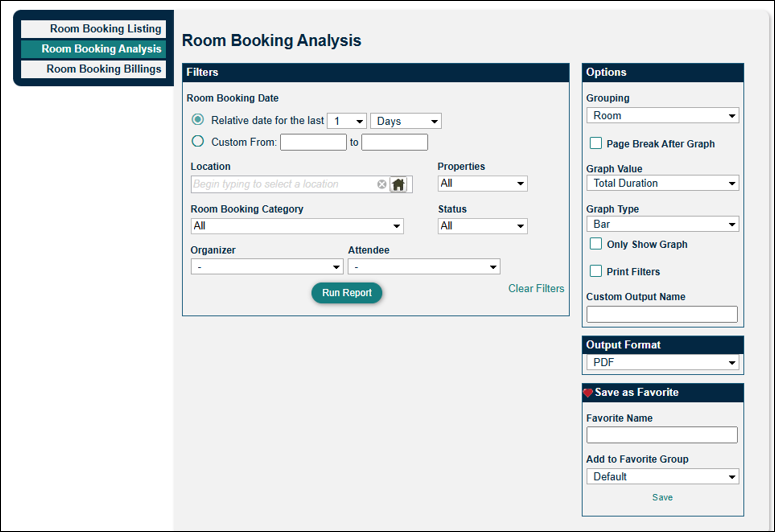Click the home icon beside Location field
Screen dimensions: 775x532
click(398, 184)
